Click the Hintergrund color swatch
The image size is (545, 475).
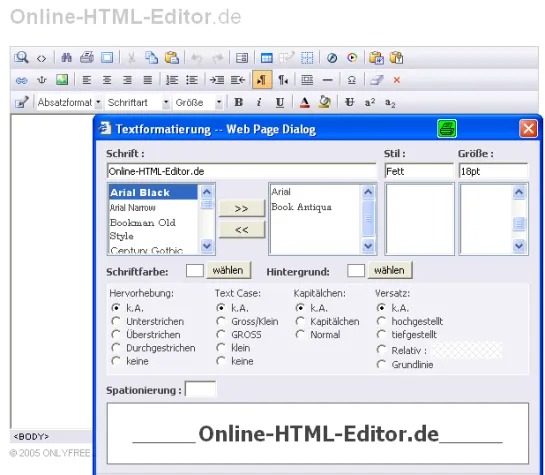(356, 271)
